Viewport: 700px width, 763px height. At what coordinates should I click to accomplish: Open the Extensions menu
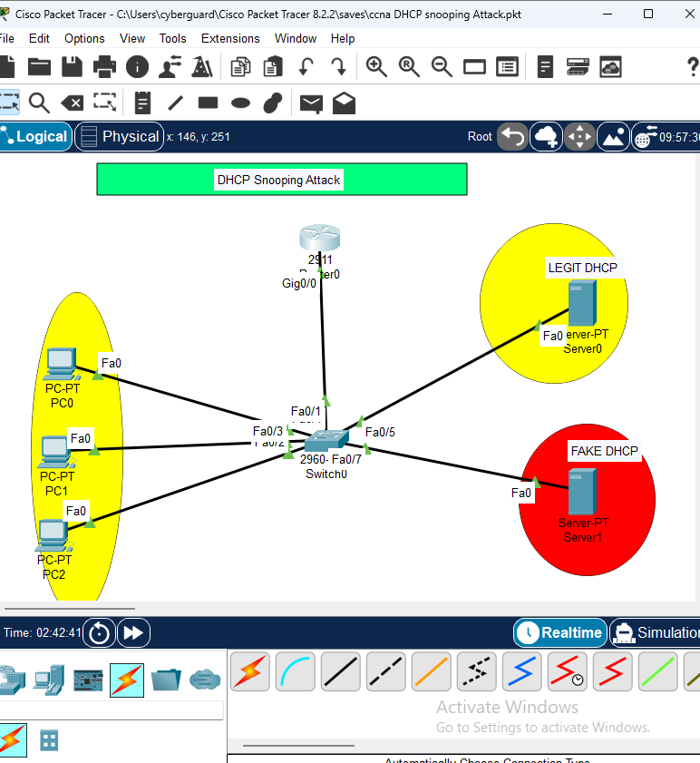pyautogui.click(x=230, y=38)
